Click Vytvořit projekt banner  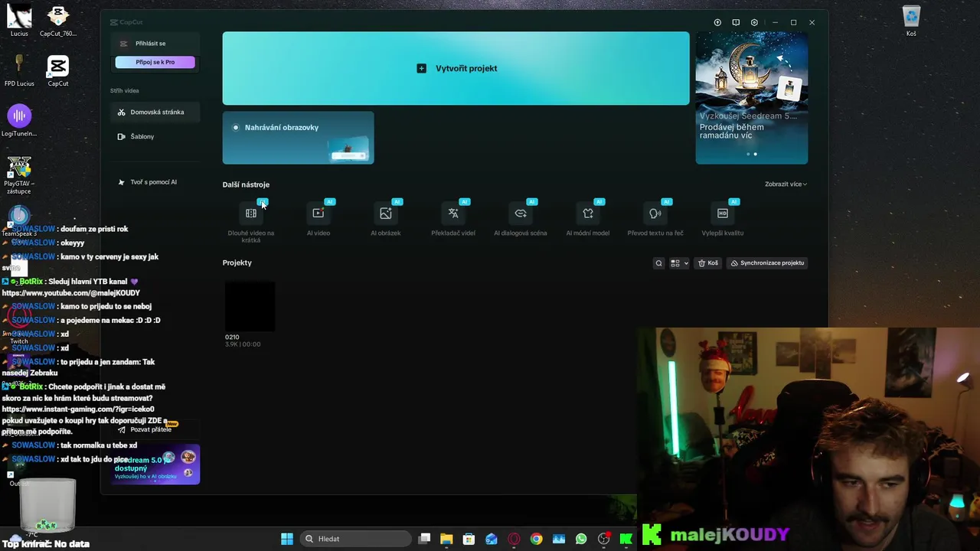pos(456,68)
